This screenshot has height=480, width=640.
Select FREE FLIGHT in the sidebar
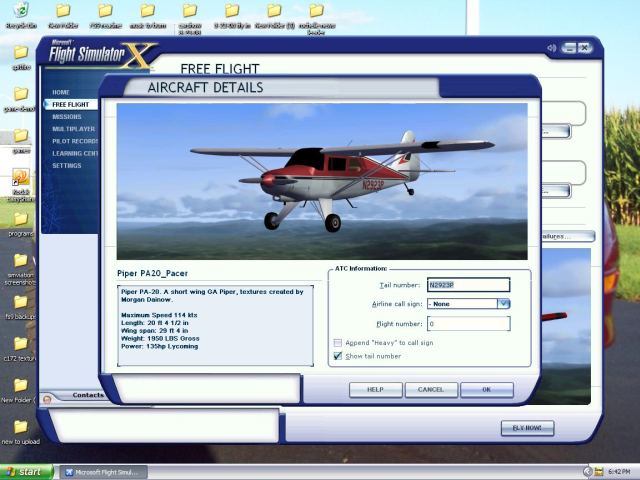[x=71, y=104]
